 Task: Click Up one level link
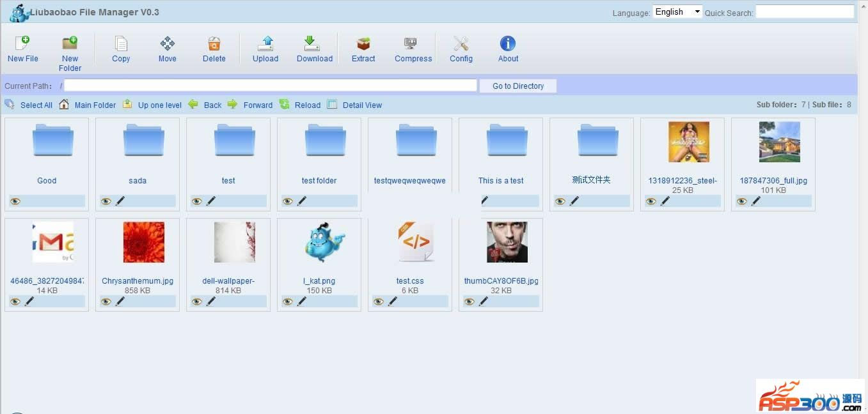pos(159,105)
